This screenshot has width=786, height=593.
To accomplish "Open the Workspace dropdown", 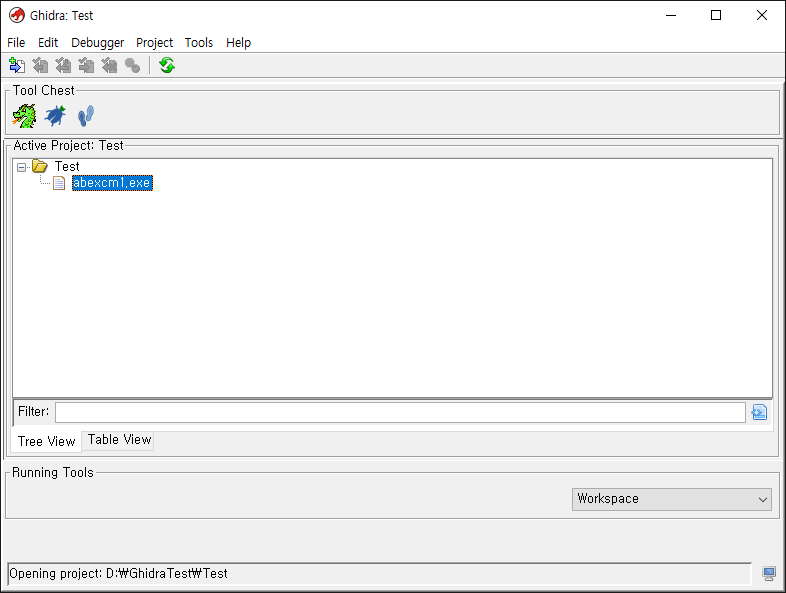I will (671, 499).
